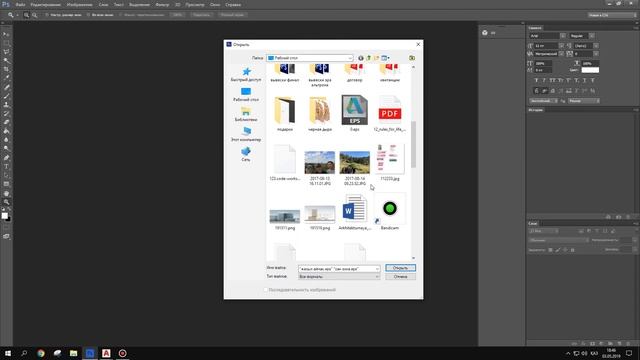
Task: Click the Cancel (Отмена) button
Action: [x=400, y=277]
